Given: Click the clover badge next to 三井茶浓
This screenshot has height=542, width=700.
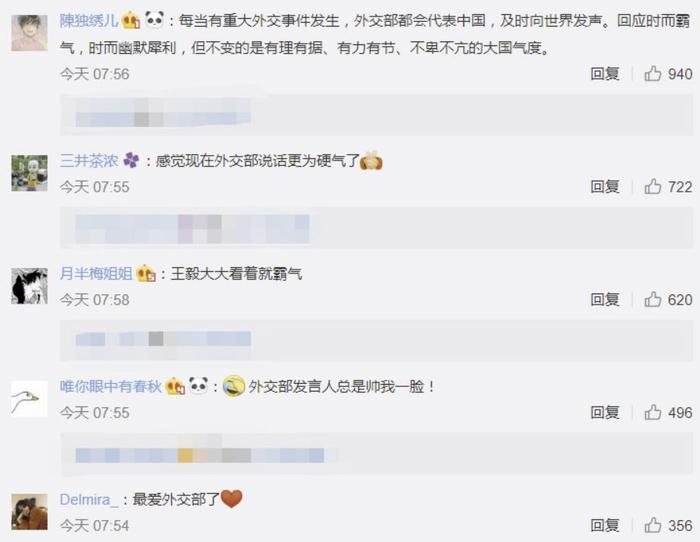Looking at the screenshot, I should pos(131,160).
